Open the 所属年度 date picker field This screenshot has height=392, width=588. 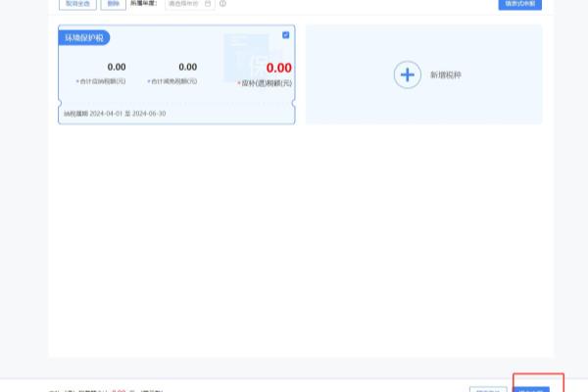190,4
